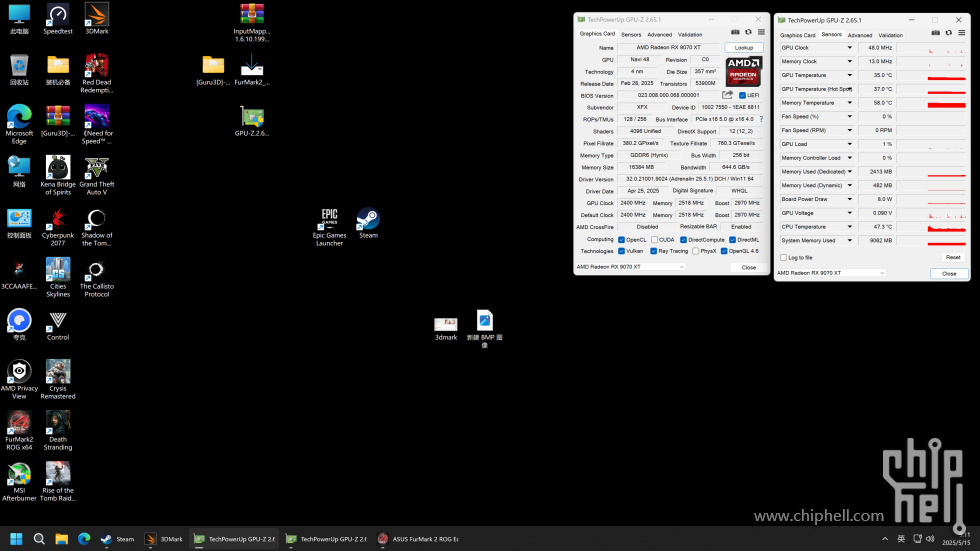
Task: Open the Fan Speed (RPM) dropdown arrow
Action: click(849, 130)
